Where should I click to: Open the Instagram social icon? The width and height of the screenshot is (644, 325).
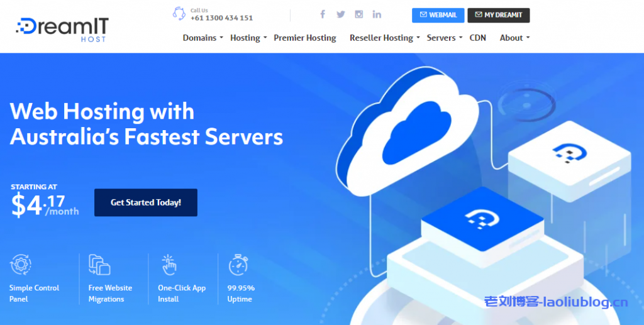point(359,14)
